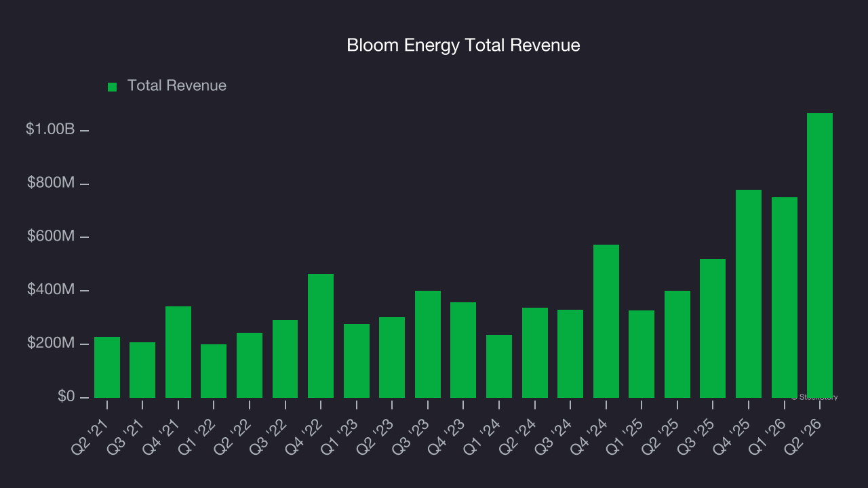Select the Q4 '22 revenue bar

[321, 335]
